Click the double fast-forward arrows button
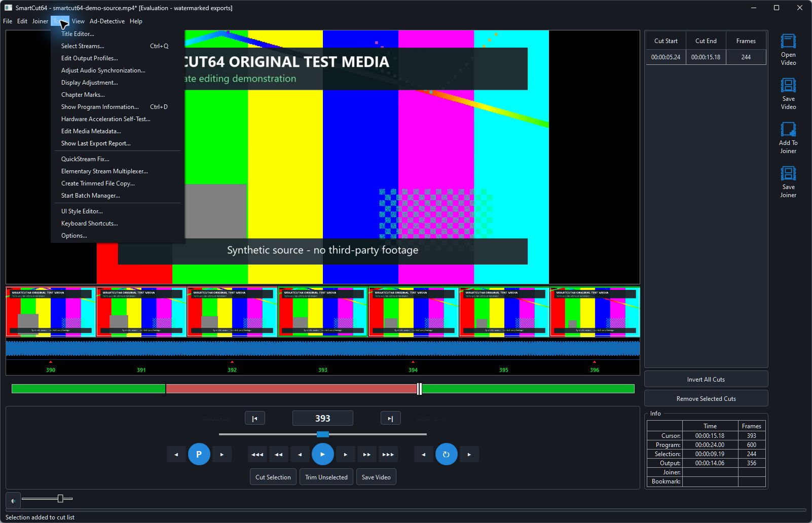The width and height of the screenshot is (812, 523). pyautogui.click(x=367, y=454)
